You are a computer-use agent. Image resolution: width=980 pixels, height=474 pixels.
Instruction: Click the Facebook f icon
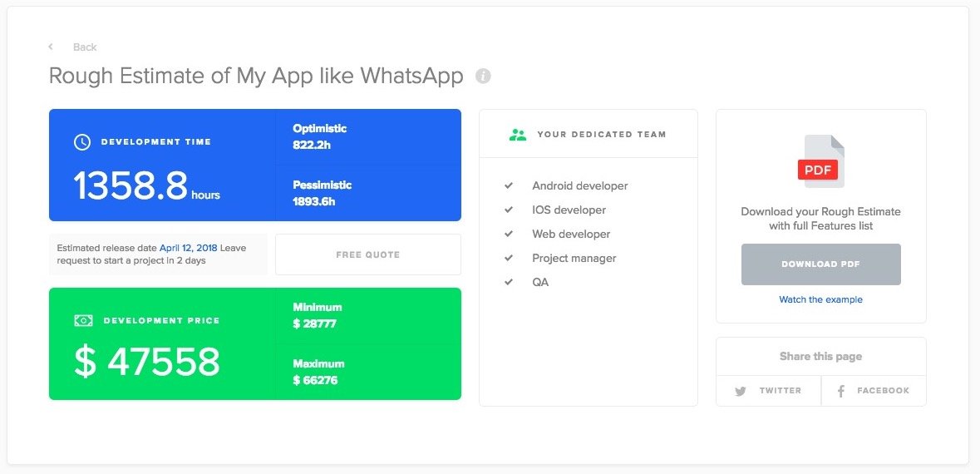(x=841, y=391)
